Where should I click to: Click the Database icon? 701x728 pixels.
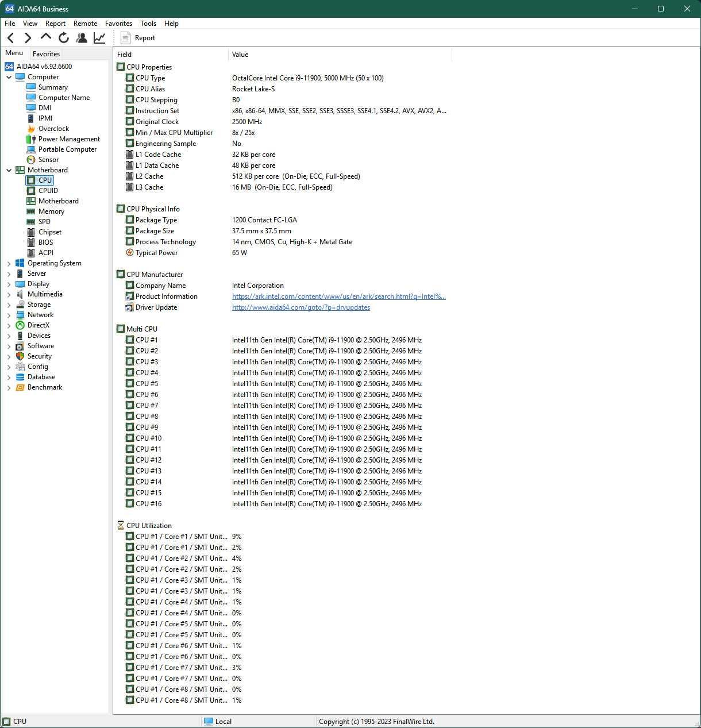click(x=20, y=377)
